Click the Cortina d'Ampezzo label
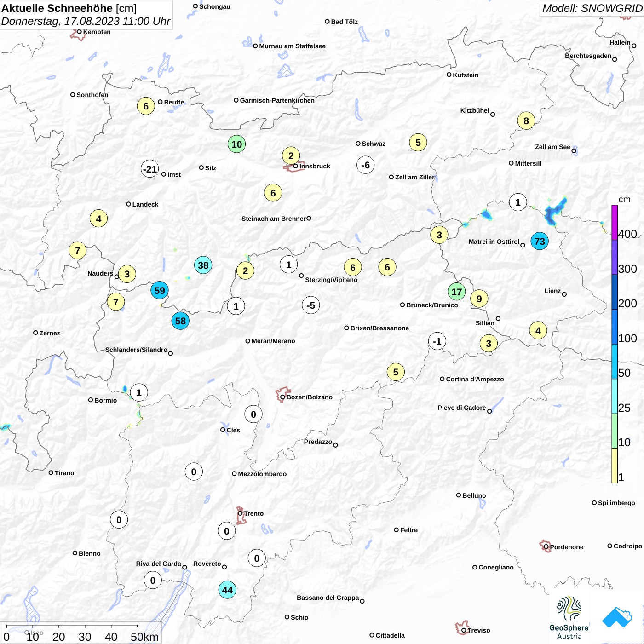644x644 pixels. tap(475, 379)
